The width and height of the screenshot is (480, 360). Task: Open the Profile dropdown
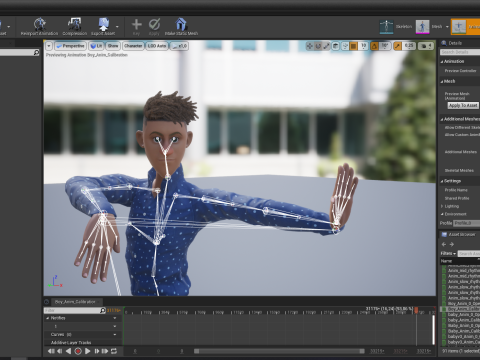click(x=467, y=223)
